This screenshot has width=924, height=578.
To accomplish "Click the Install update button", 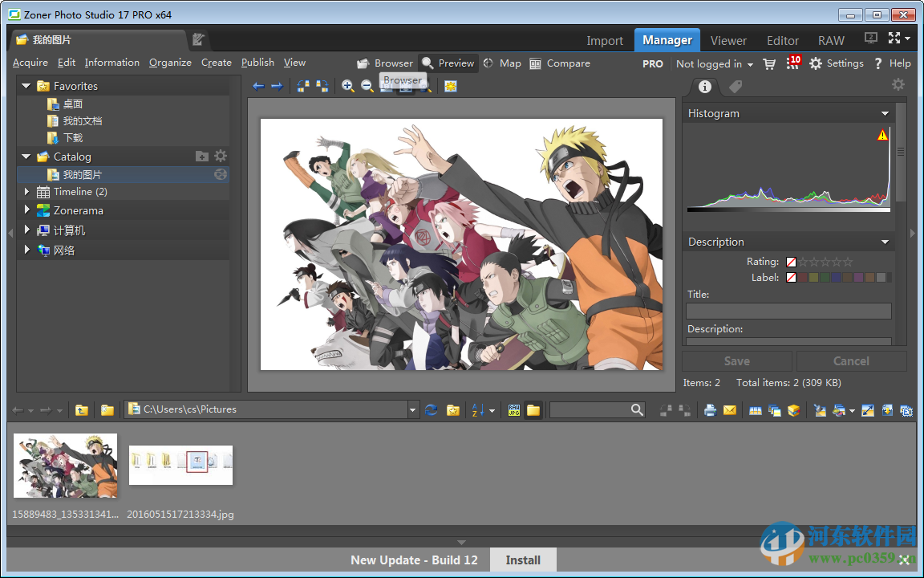I will point(522,560).
